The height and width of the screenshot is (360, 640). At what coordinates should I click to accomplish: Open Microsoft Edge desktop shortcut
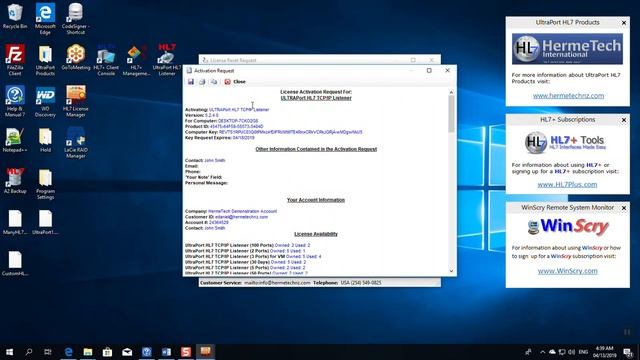(x=45, y=18)
